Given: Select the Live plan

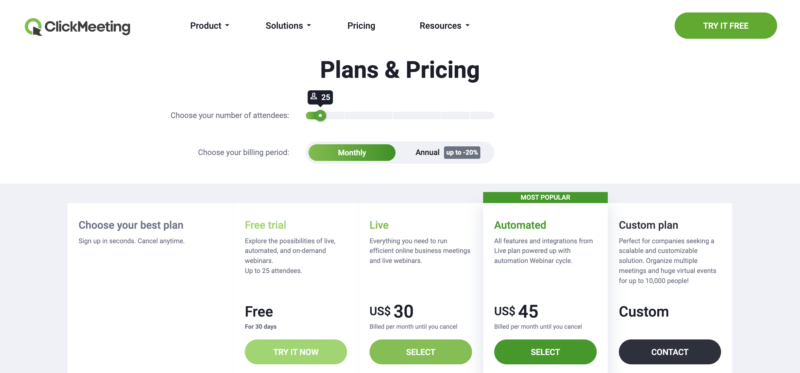Looking at the screenshot, I should coord(420,352).
